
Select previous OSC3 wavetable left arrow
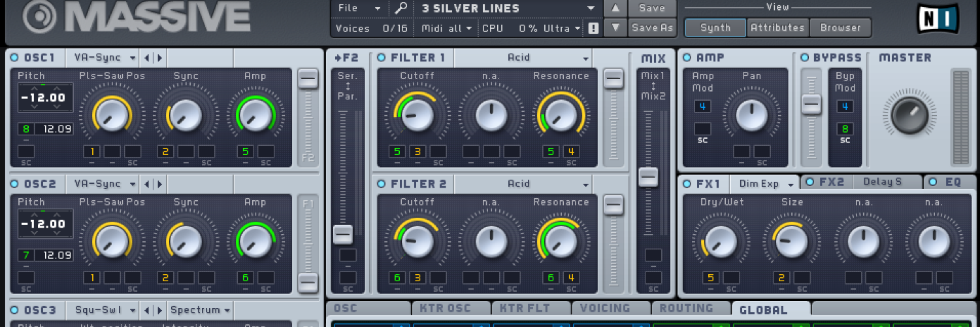coord(146,310)
